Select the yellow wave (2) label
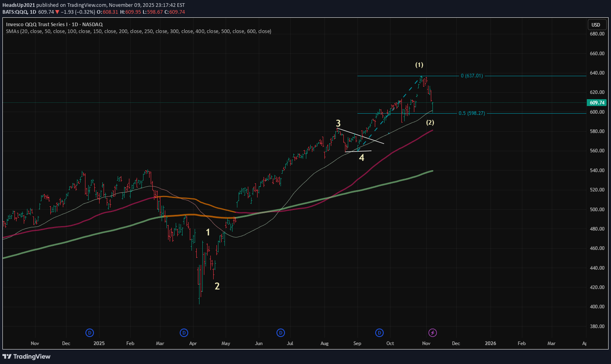 [430, 122]
